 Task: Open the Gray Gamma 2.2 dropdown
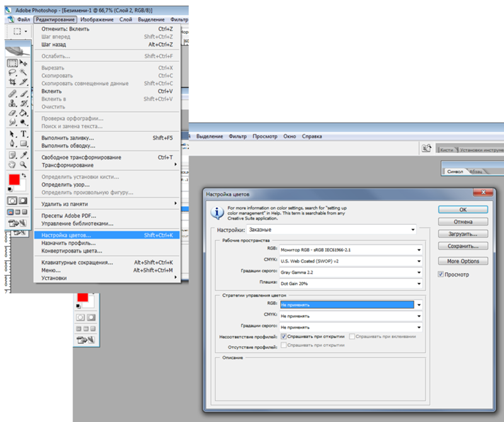tap(351, 272)
